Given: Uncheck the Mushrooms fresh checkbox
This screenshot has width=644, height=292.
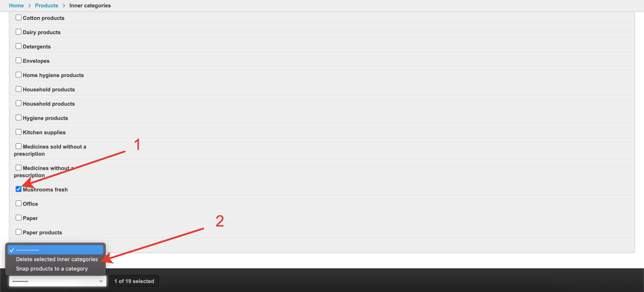Looking at the screenshot, I should tap(19, 189).
